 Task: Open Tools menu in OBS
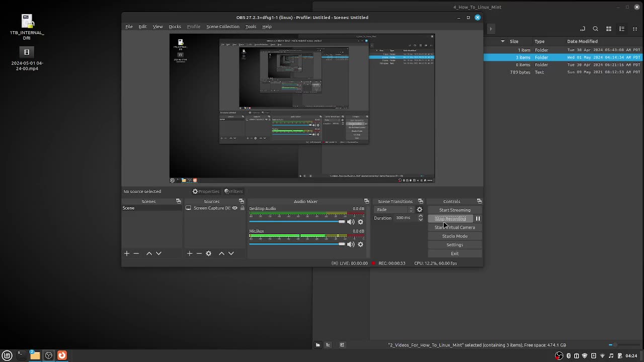pos(251,27)
